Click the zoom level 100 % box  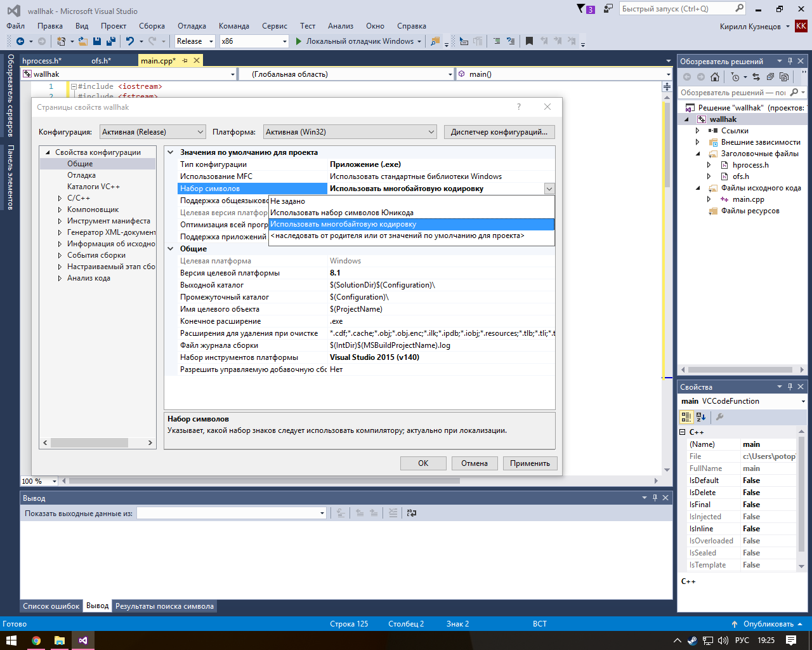tap(39, 481)
